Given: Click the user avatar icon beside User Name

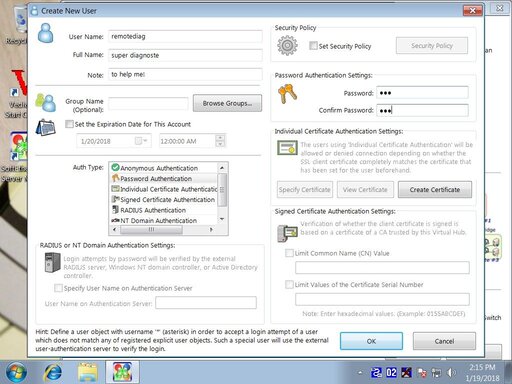Looking at the screenshot, I should click(x=46, y=33).
